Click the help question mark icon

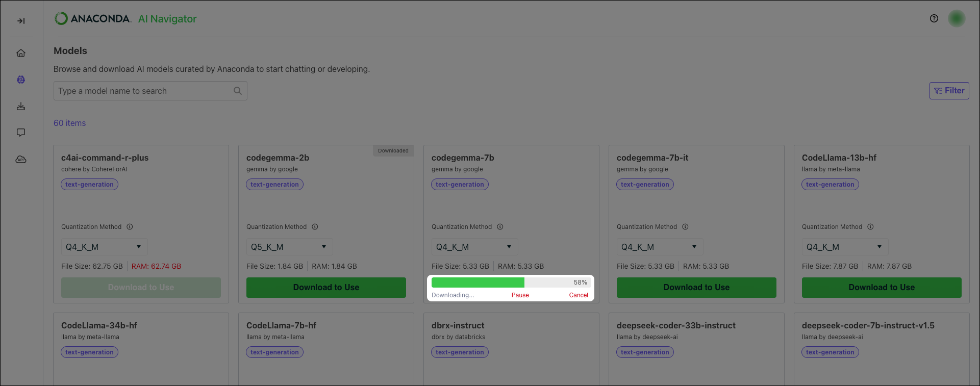coord(934,18)
